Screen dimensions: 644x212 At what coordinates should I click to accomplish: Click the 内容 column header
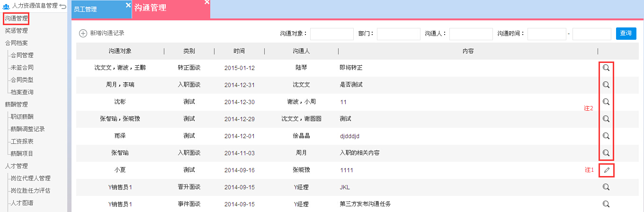point(468,51)
